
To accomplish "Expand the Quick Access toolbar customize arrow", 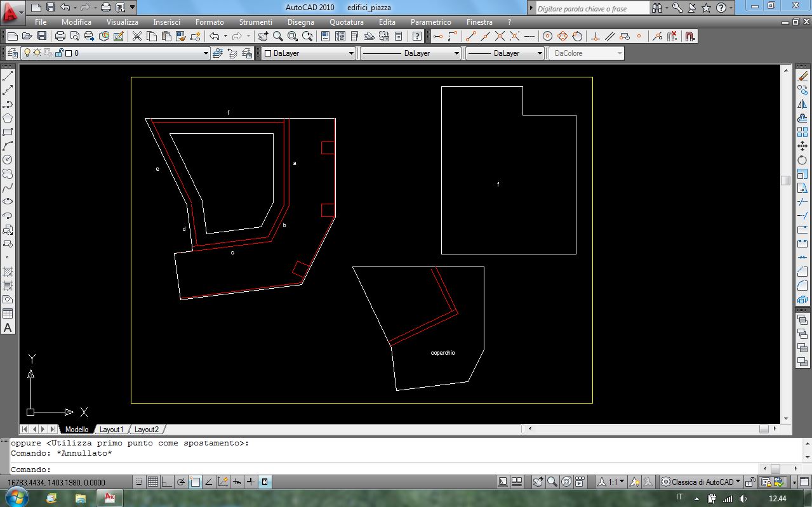I will (x=132, y=8).
